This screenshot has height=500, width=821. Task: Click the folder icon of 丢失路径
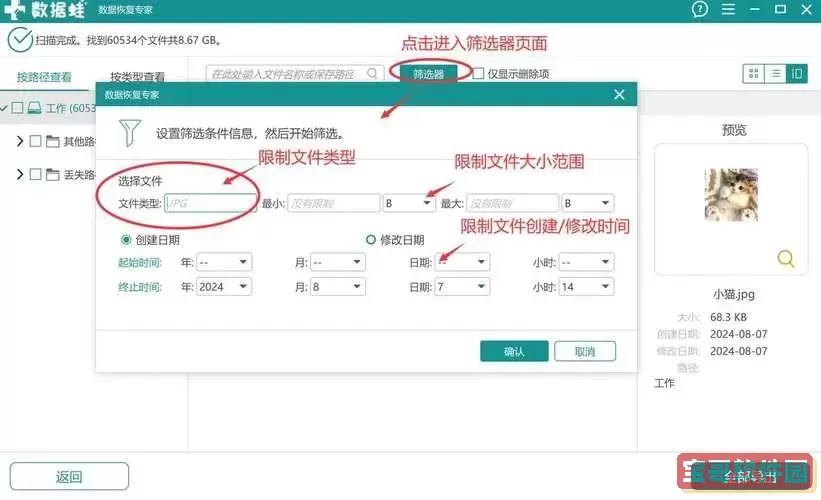point(52,174)
